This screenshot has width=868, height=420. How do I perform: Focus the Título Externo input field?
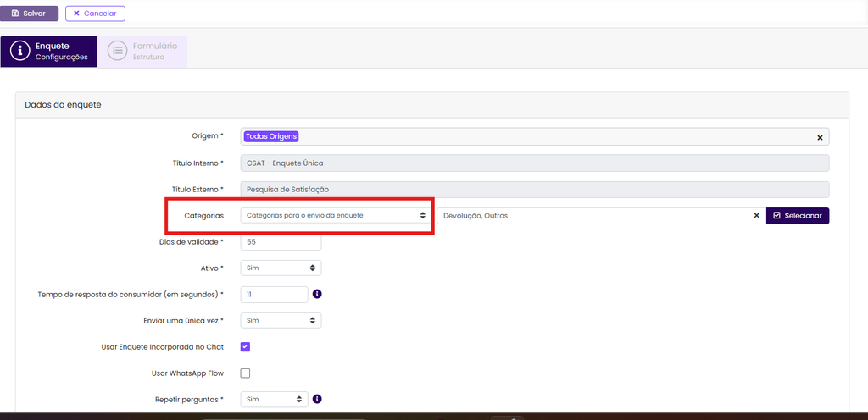[535, 189]
